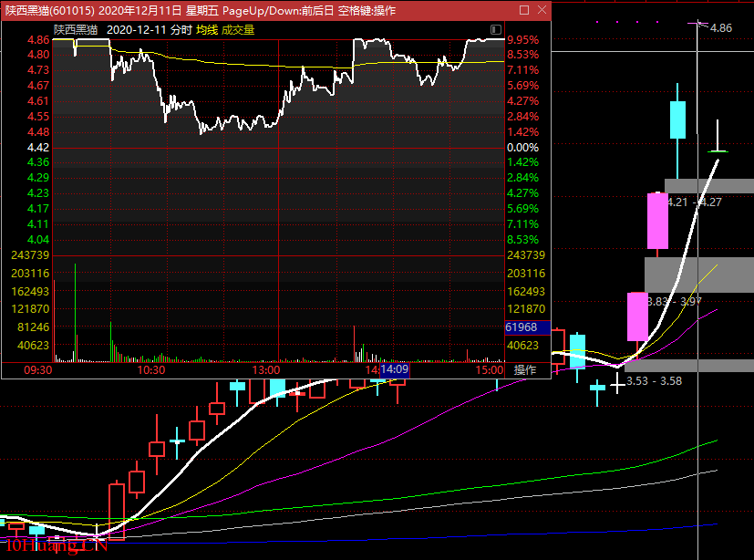Click the 成交量 legend label
This screenshot has width=754, height=560.
coord(238,29)
